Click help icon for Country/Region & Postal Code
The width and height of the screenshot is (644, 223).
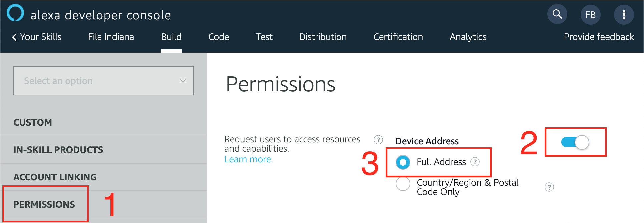click(x=549, y=187)
